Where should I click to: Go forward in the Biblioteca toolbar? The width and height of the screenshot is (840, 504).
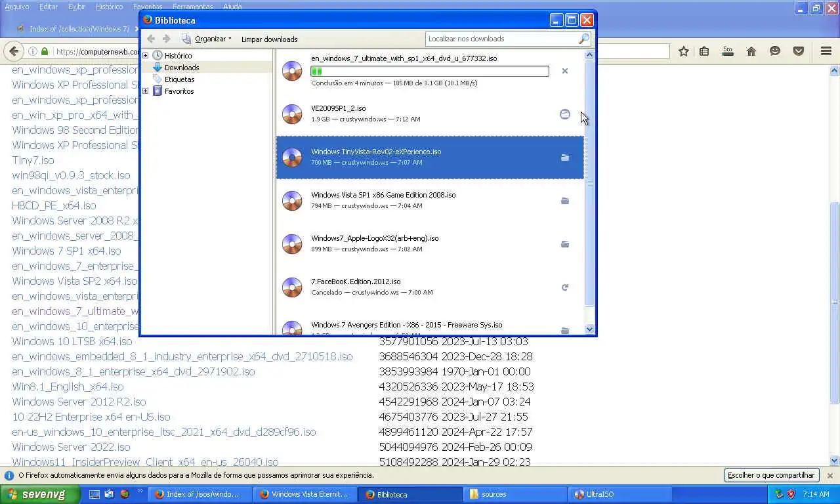pyautogui.click(x=167, y=39)
